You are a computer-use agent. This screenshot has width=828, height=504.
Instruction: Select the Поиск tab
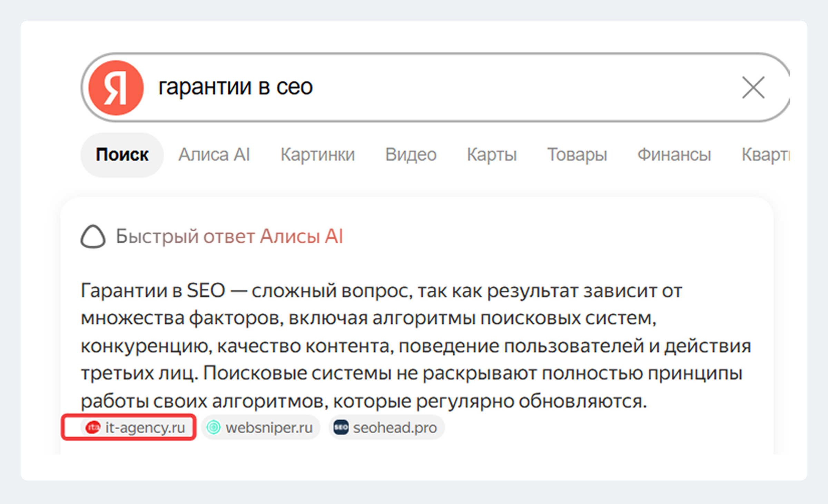(x=122, y=155)
